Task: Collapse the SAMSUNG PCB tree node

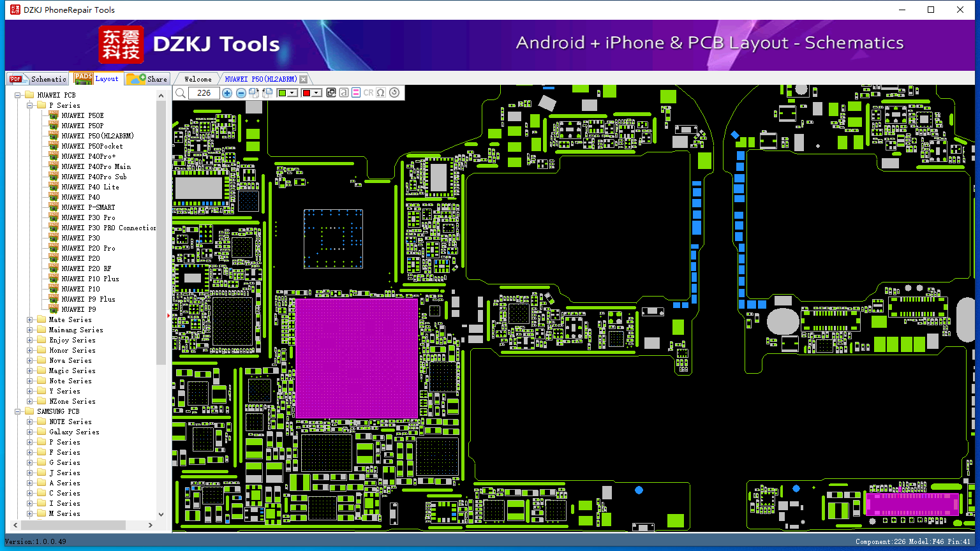Action: point(18,411)
